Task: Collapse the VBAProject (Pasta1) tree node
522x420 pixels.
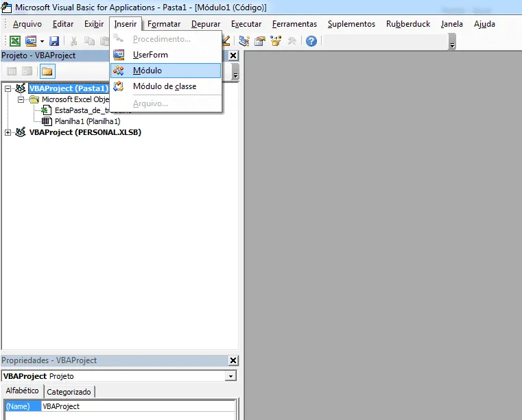Action: 8,88
